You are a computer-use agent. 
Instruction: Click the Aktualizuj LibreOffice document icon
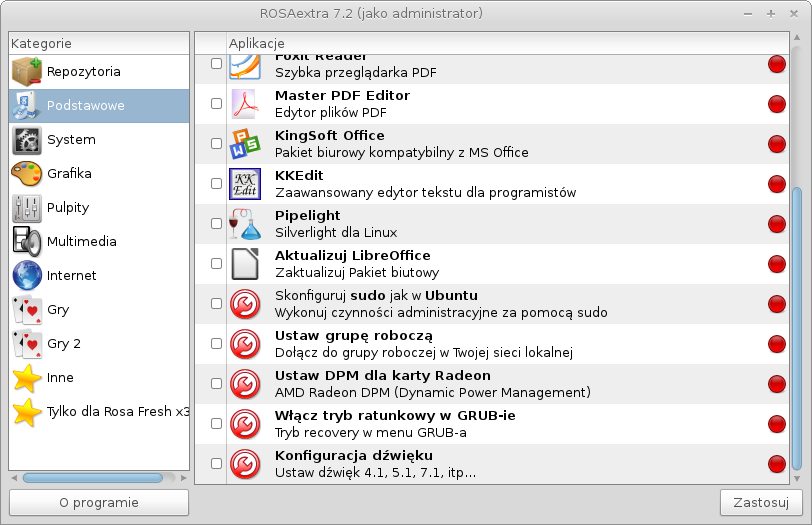[245, 264]
